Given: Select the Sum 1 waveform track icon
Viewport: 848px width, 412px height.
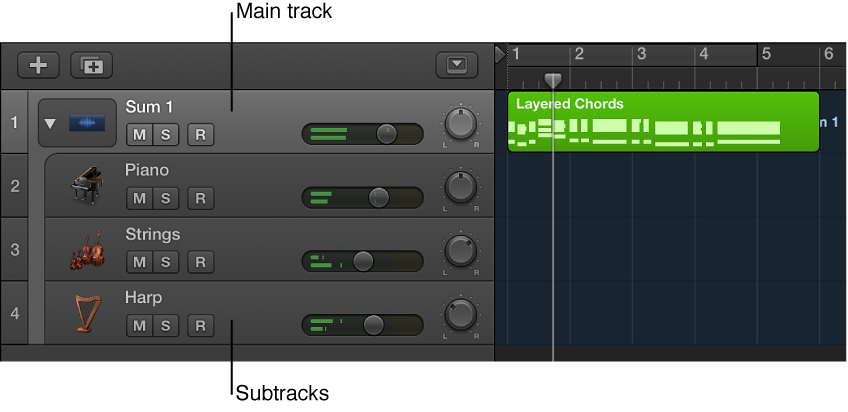Looking at the screenshot, I should [x=87, y=123].
